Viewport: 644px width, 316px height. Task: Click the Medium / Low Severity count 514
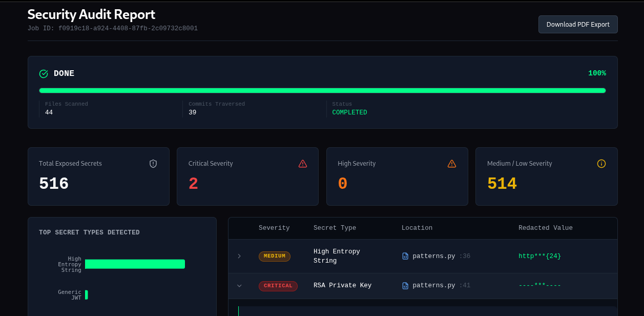502,184
